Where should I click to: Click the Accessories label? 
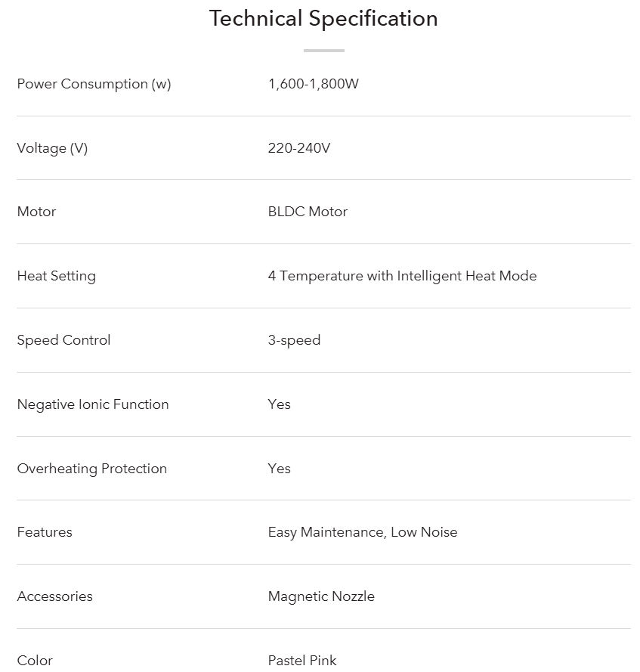(x=54, y=596)
